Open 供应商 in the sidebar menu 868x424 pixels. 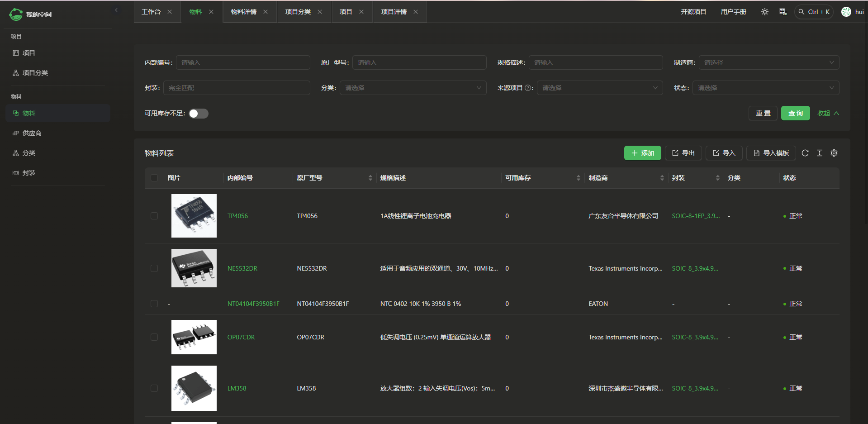pyautogui.click(x=32, y=133)
